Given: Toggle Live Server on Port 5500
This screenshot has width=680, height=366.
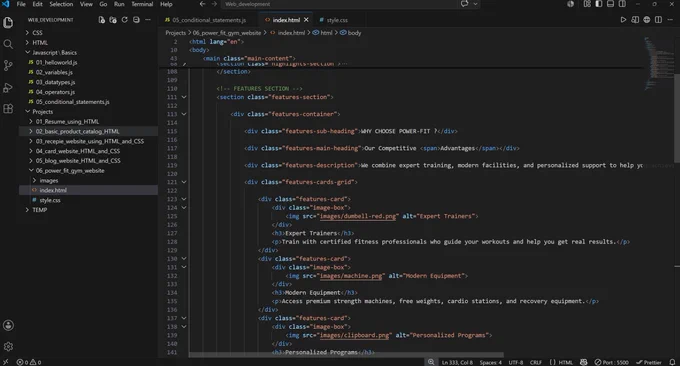Looking at the screenshot, I should [611, 362].
